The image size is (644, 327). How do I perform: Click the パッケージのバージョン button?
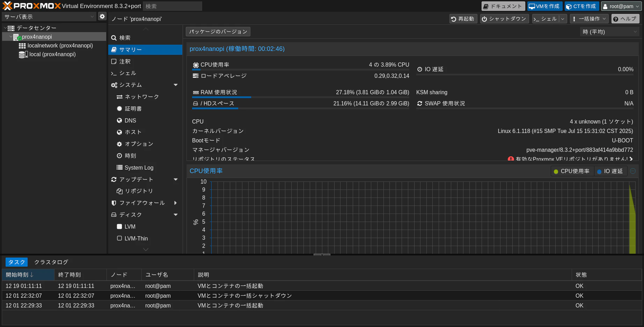(x=218, y=32)
